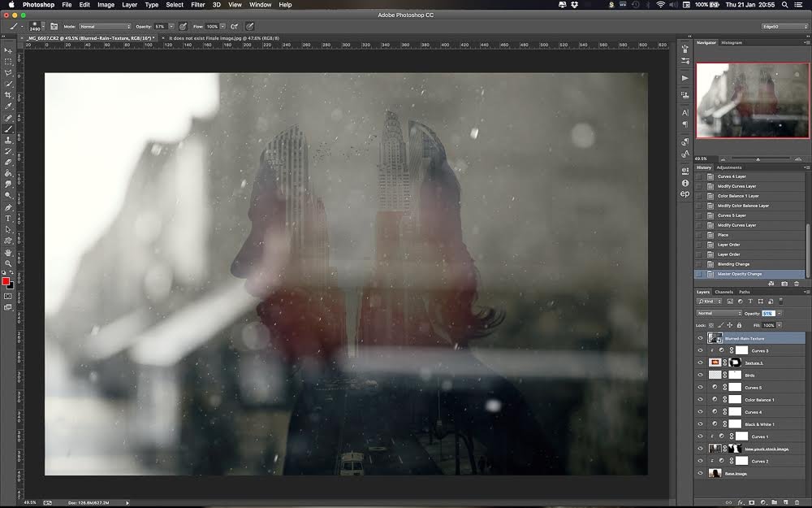The height and width of the screenshot is (508, 812).
Task: Switch to the 'It does not exist' document tab
Action: click(x=211, y=37)
